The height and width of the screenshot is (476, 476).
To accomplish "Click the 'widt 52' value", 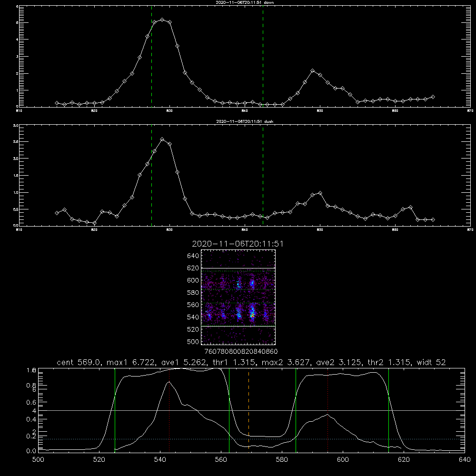I will tap(431, 362).
